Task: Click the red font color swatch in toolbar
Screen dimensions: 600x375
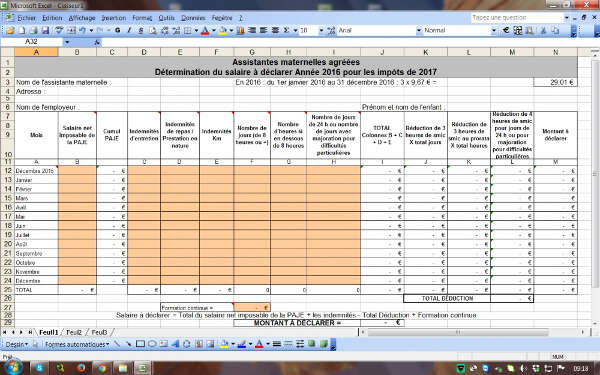Action: click(205, 30)
